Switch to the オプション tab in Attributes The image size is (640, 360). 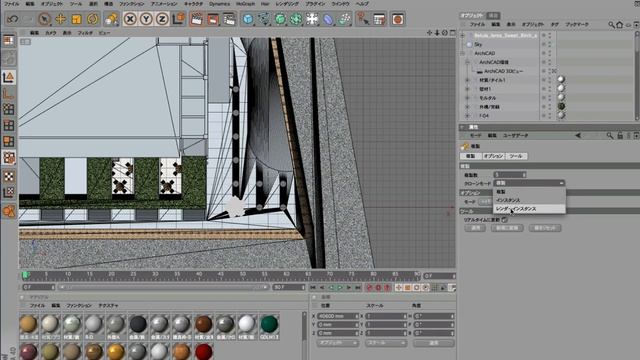pyautogui.click(x=493, y=156)
